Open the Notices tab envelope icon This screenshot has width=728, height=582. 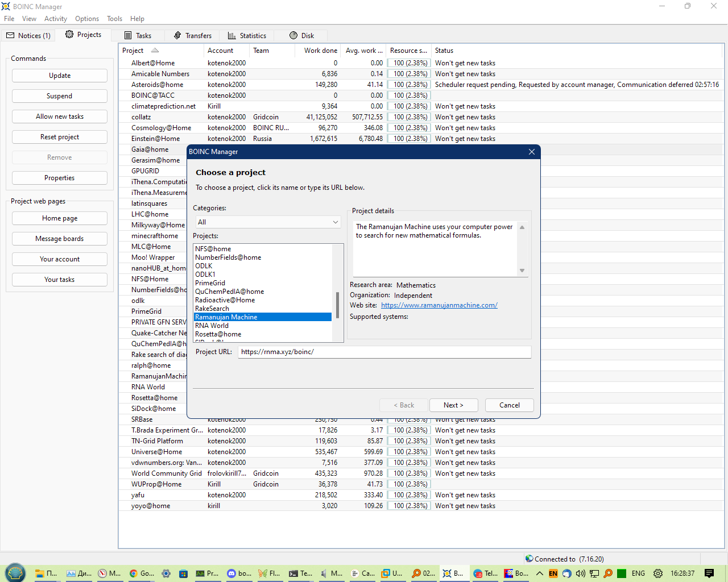point(10,35)
